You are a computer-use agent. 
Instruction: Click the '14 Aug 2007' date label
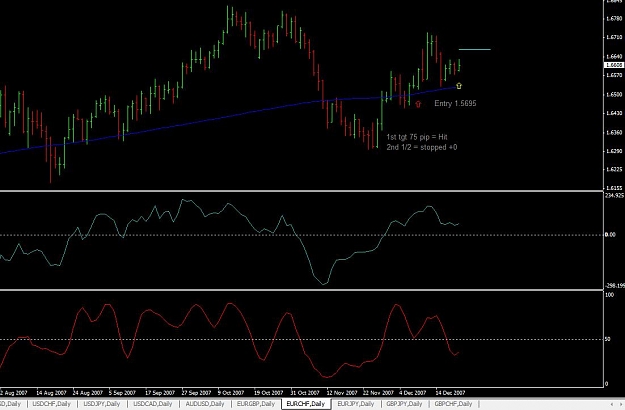(x=51, y=393)
